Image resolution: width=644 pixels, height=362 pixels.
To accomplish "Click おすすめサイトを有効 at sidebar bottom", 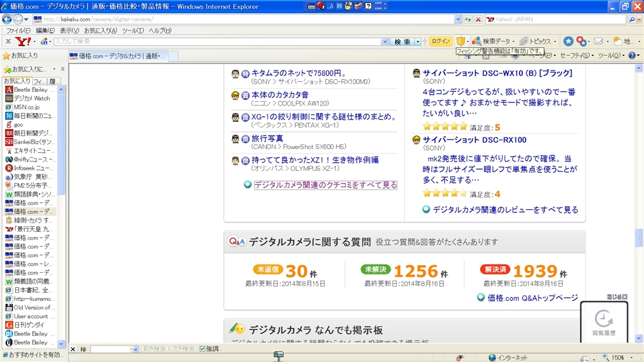I will point(33,354).
